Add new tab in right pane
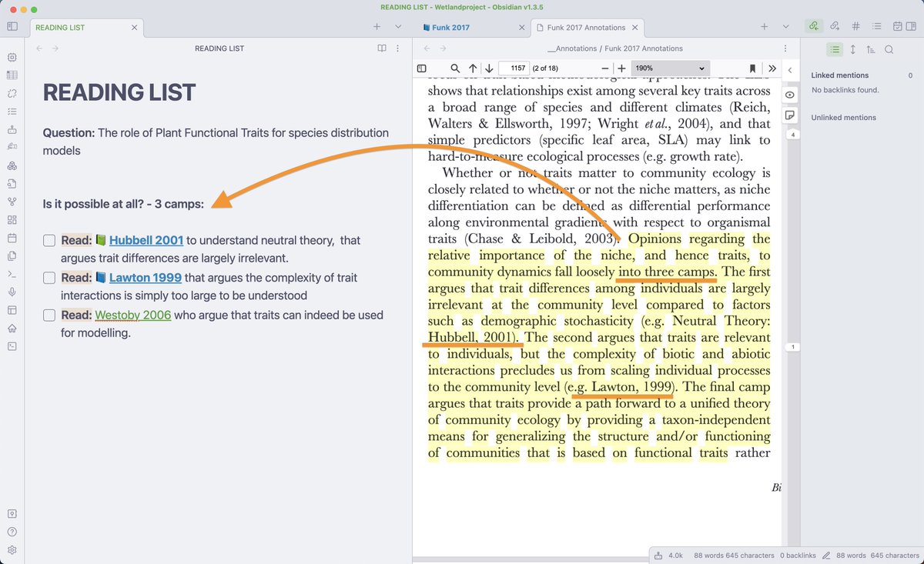924x564 pixels. pyautogui.click(x=764, y=27)
